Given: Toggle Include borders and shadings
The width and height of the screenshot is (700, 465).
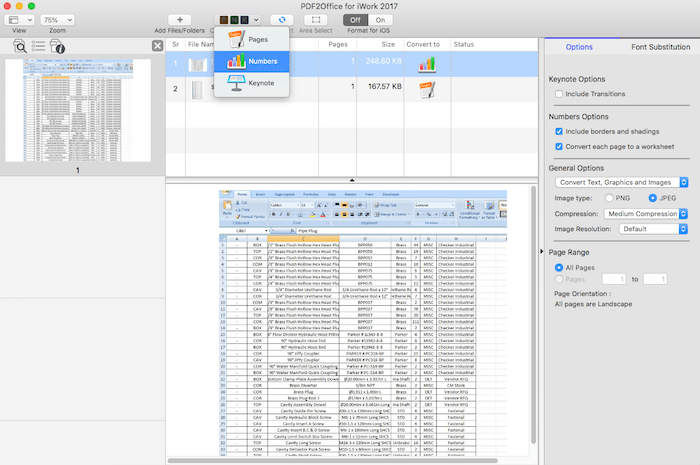Looking at the screenshot, I should pos(558,131).
